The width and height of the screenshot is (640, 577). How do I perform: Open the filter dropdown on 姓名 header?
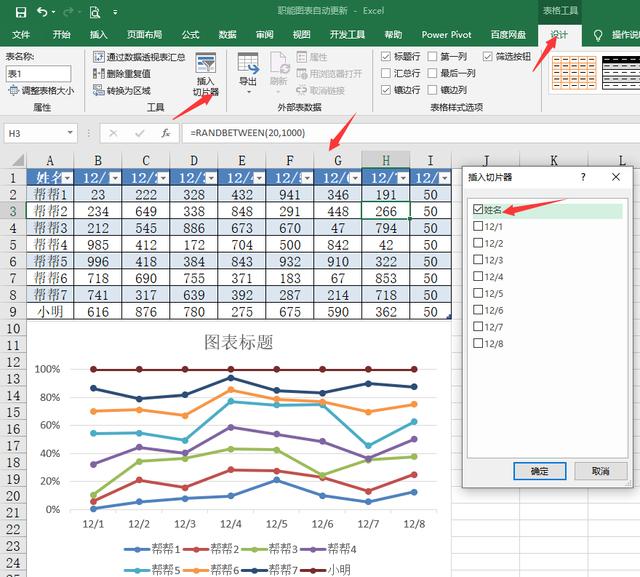(67, 177)
